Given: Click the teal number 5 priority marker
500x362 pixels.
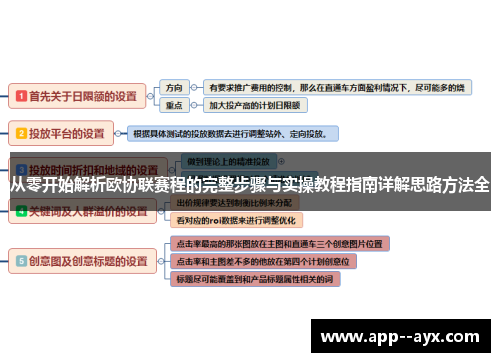Looking at the screenshot, I should coord(21,261).
